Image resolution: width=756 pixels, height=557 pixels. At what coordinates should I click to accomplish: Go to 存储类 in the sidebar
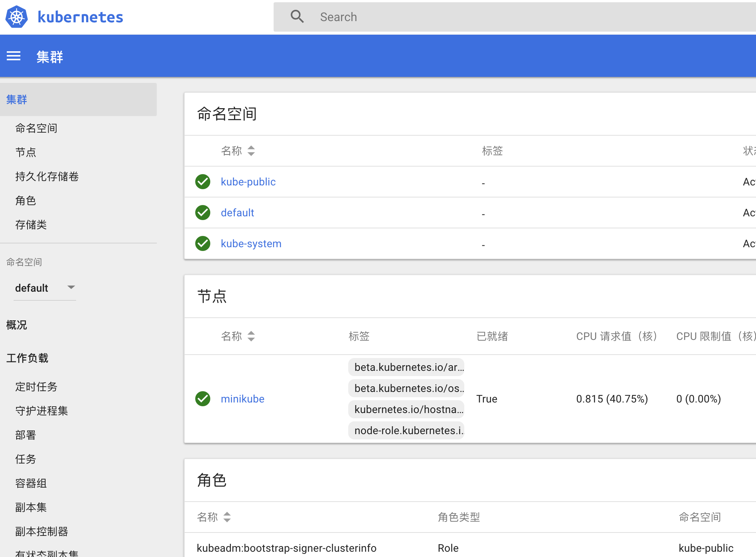click(31, 225)
